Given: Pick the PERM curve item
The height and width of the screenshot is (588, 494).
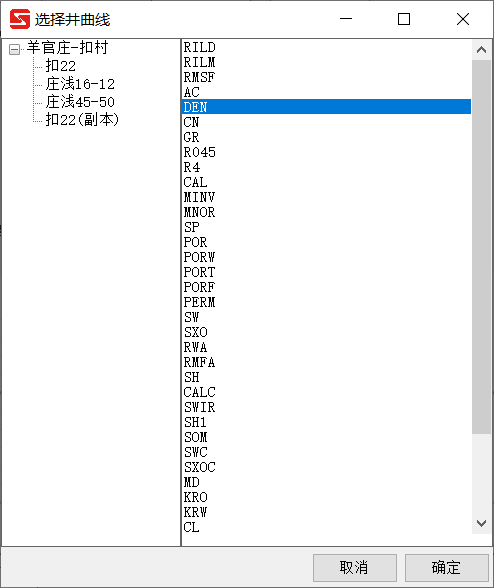Looking at the screenshot, I should coord(326,302).
